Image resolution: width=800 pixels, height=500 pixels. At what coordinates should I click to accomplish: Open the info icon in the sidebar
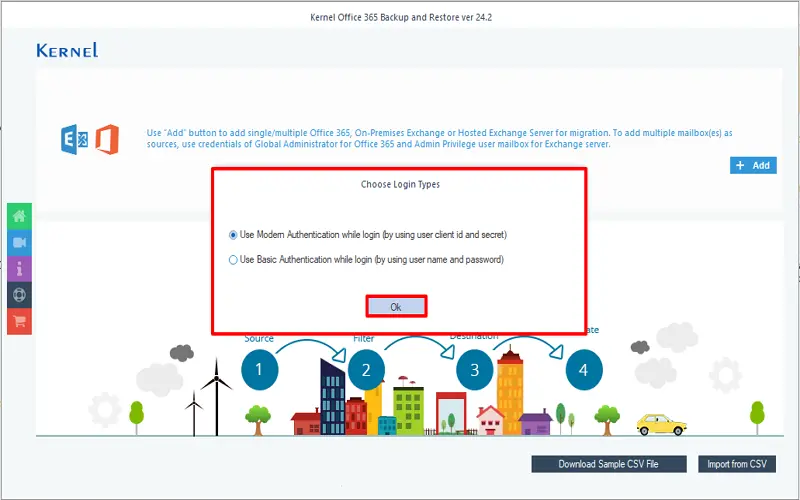coord(19,269)
